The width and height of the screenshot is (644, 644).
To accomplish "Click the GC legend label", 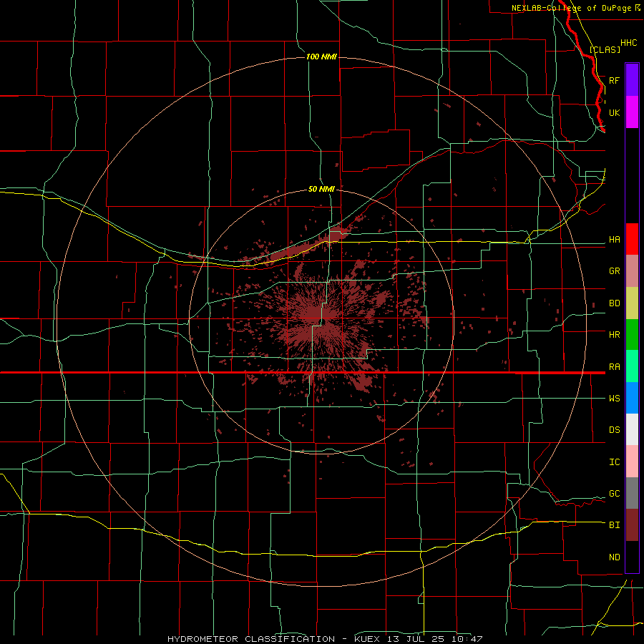I will tap(614, 493).
